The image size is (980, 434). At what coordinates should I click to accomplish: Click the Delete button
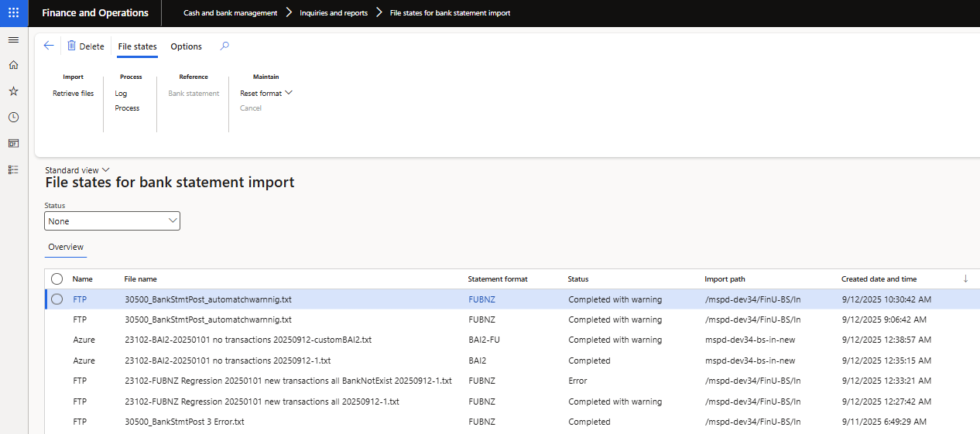[85, 46]
